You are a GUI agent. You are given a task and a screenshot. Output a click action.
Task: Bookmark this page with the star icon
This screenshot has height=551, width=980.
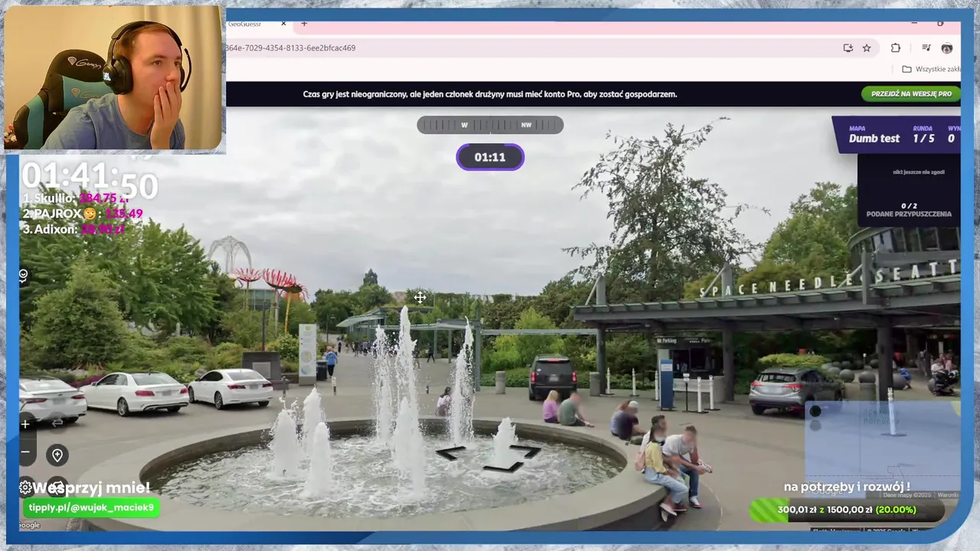pos(867,47)
